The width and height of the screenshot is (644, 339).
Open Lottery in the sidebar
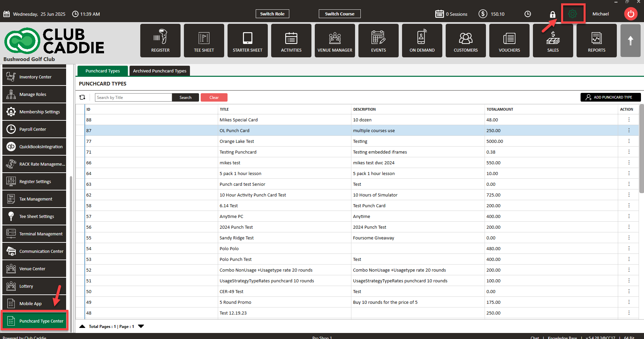tap(34, 286)
